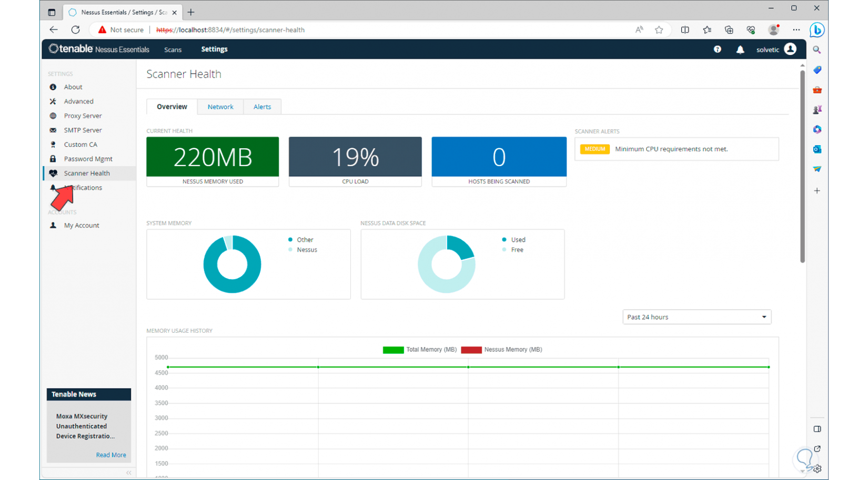Open the browser Collections icon
Image resolution: width=868 pixels, height=480 pixels.
click(x=729, y=30)
